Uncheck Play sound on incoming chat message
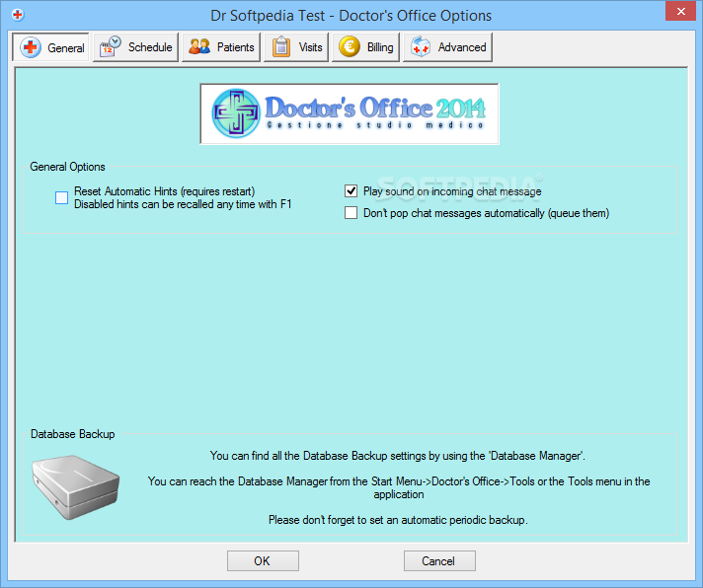 tap(351, 191)
